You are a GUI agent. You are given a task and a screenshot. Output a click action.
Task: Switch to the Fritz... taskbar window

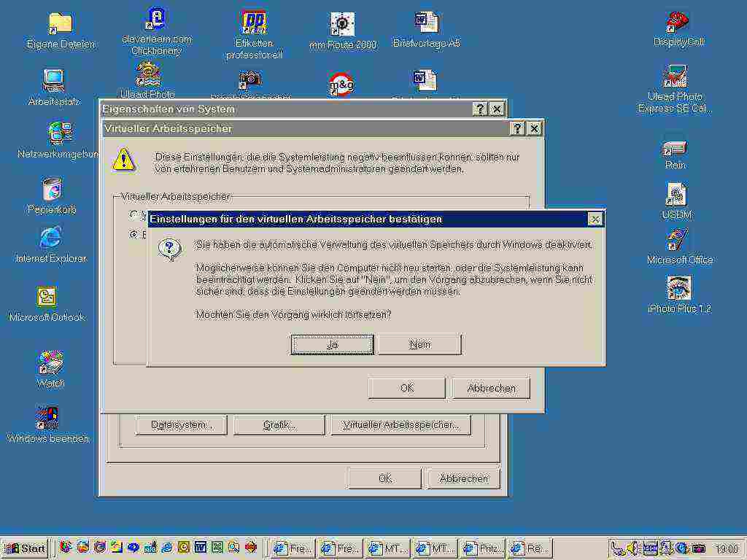pos(481,548)
